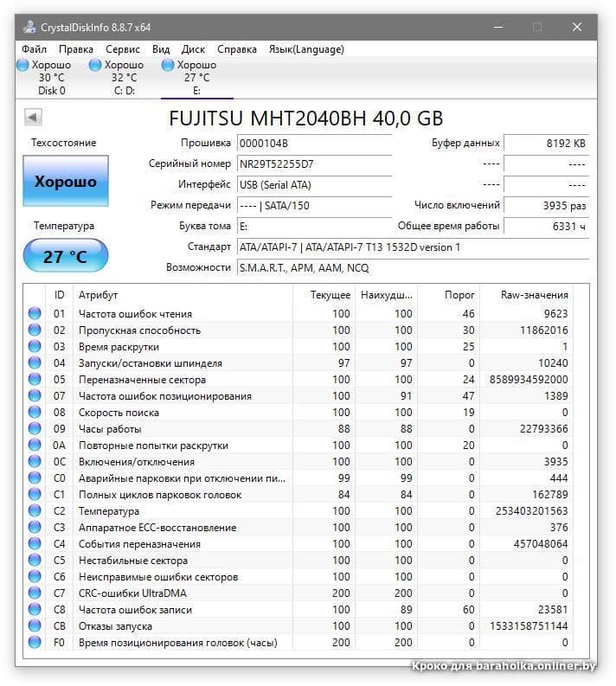Image resolution: width=616 pixels, height=686 pixels.
Task: Click status orb for attribute 07 seek errors
Action: click(35, 395)
